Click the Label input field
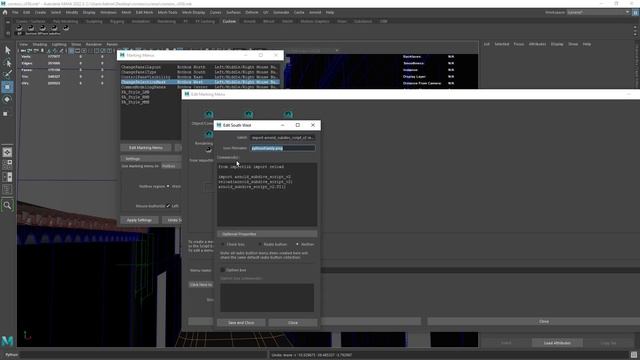 click(282, 138)
